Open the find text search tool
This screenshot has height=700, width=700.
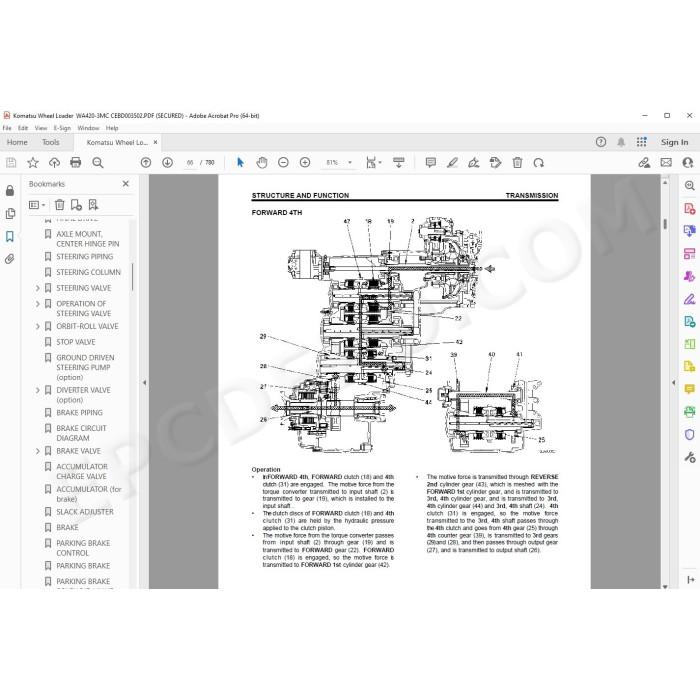click(x=98, y=163)
